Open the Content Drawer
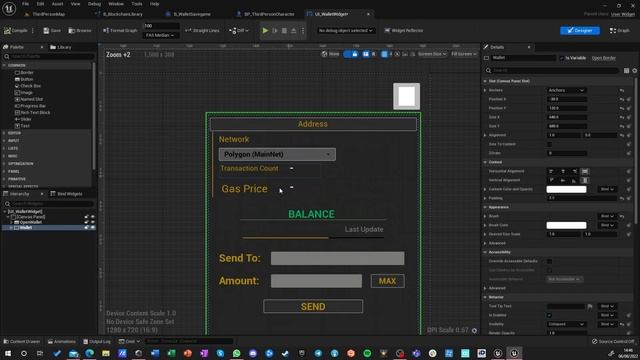This screenshot has height=360, width=640. point(22,341)
